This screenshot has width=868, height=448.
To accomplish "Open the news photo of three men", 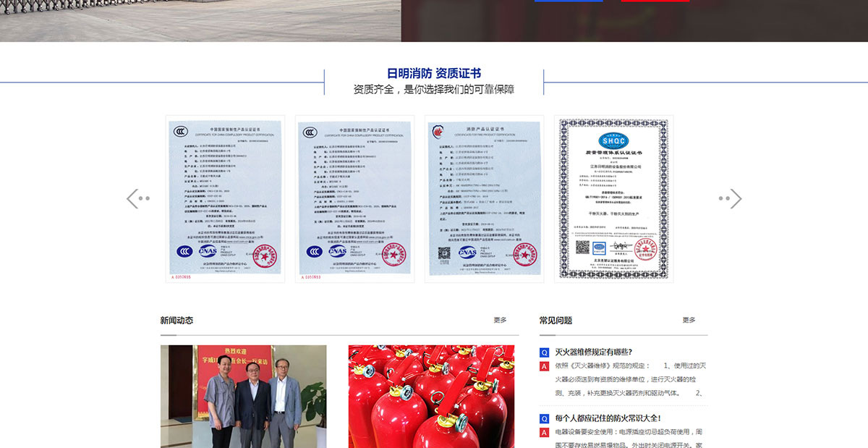I will (x=243, y=396).
